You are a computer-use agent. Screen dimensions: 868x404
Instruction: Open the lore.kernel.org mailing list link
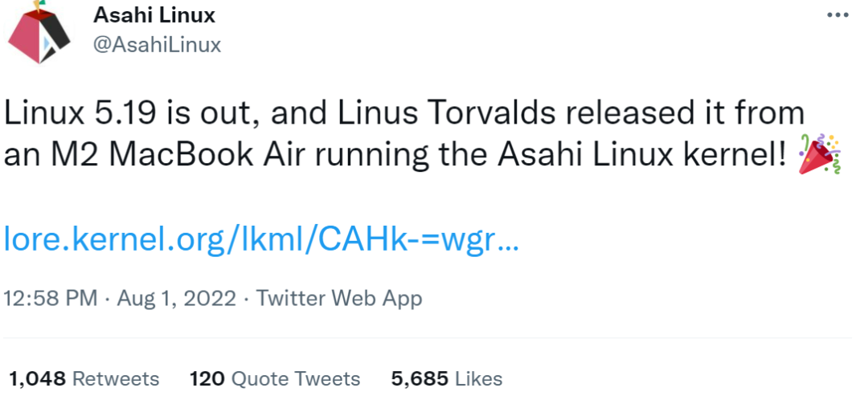261,239
